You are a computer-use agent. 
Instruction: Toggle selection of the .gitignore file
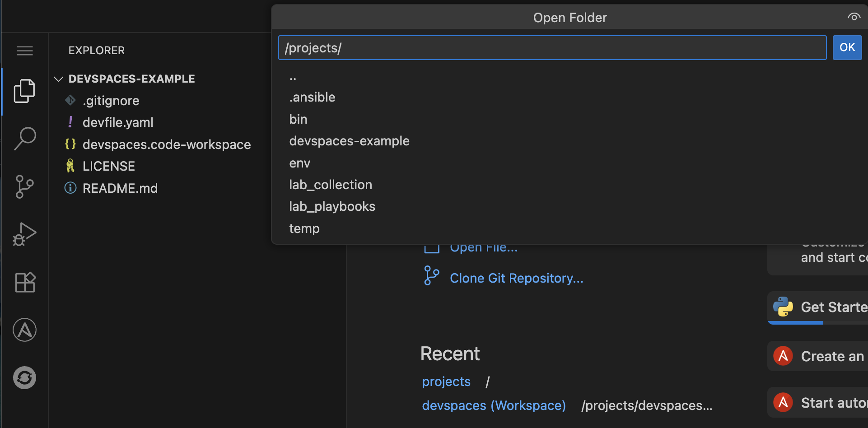111,100
